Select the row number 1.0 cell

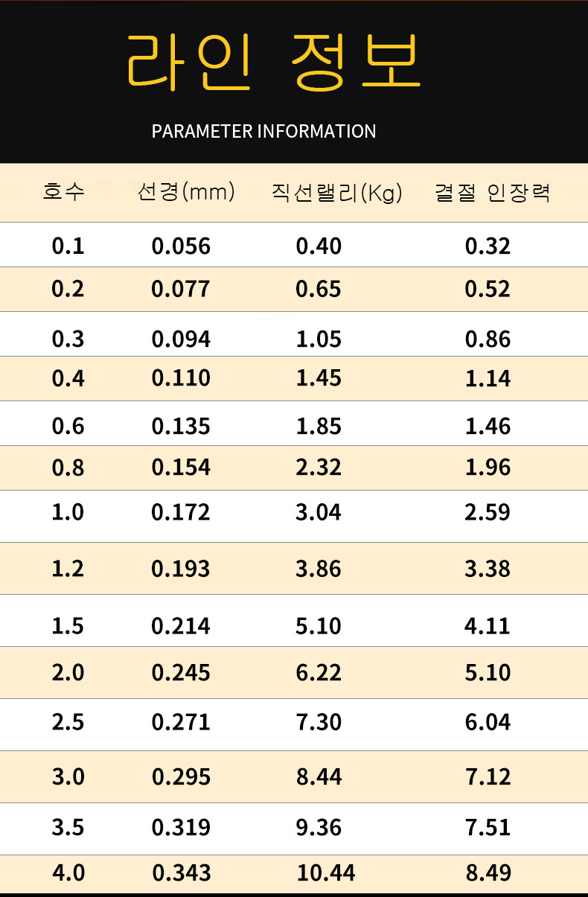tap(68, 512)
